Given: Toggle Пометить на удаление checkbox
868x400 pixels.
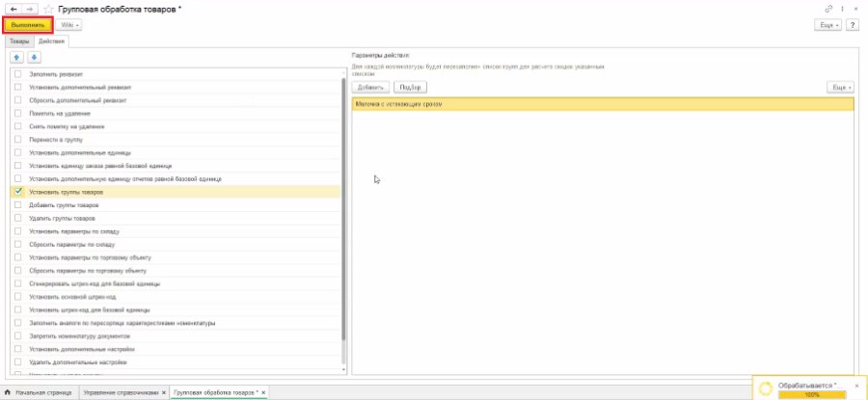Looking at the screenshot, I should pos(19,113).
